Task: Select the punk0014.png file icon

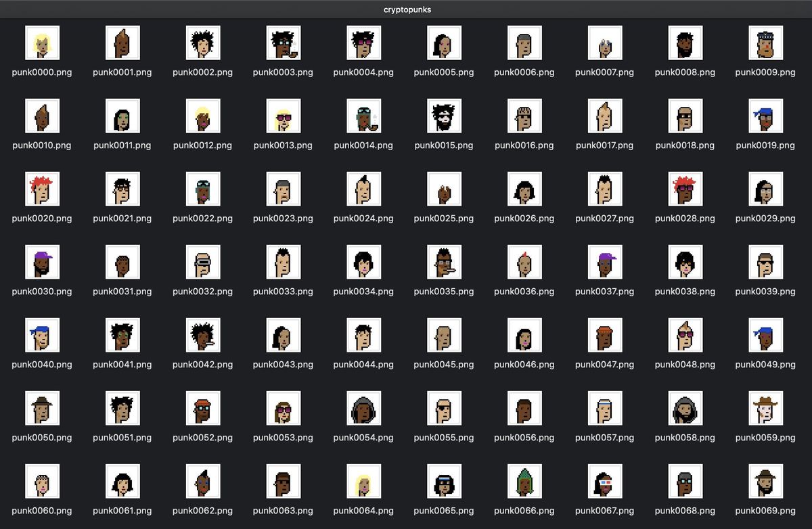Action: (x=364, y=116)
